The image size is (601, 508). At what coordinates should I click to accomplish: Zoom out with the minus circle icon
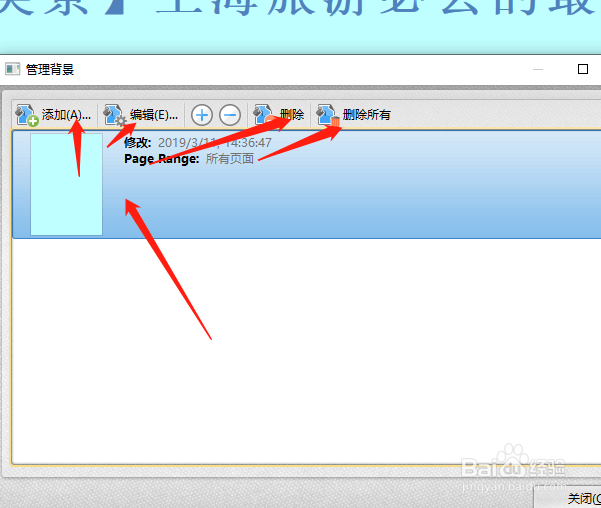[x=230, y=115]
